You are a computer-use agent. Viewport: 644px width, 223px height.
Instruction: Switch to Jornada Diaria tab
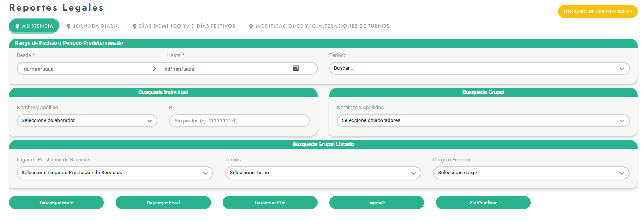tap(96, 26)
